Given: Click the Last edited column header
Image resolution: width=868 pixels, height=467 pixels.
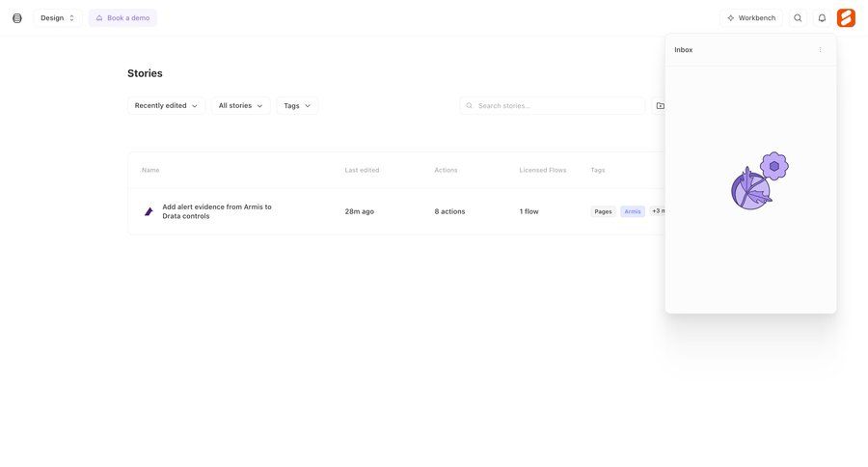Looking at the screenshot, I should 362,170.
